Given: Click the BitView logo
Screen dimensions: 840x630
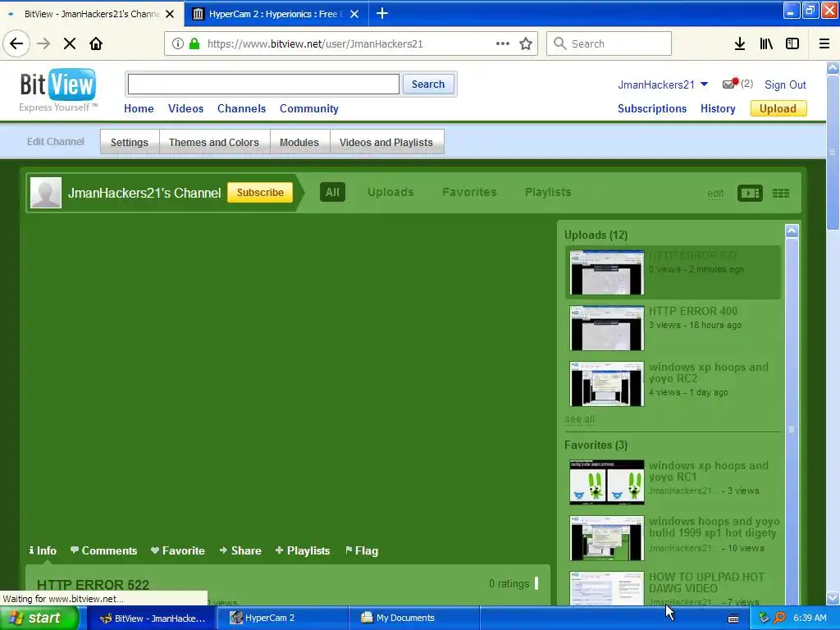Looking at the screenshot, I should tap(58, 89).
